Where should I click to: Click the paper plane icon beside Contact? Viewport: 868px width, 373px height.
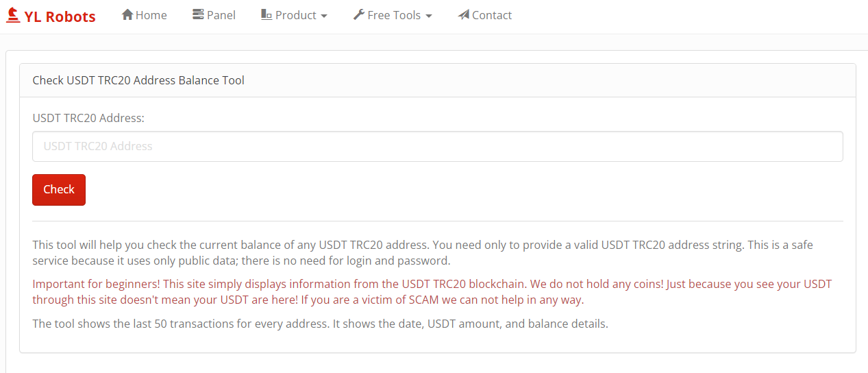tap(464, 14)
